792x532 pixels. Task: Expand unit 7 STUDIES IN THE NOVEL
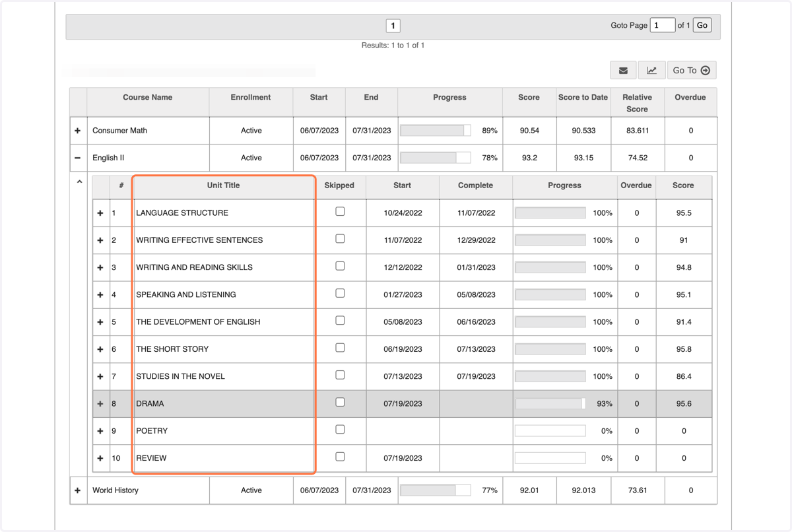(x=100, y=376)
